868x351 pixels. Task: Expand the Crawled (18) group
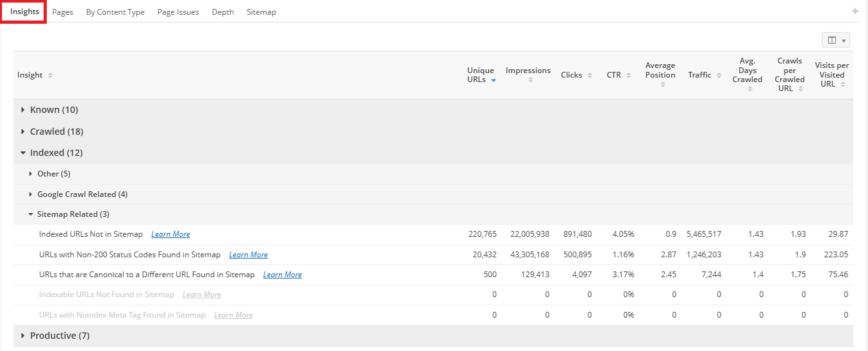[23, 132]
